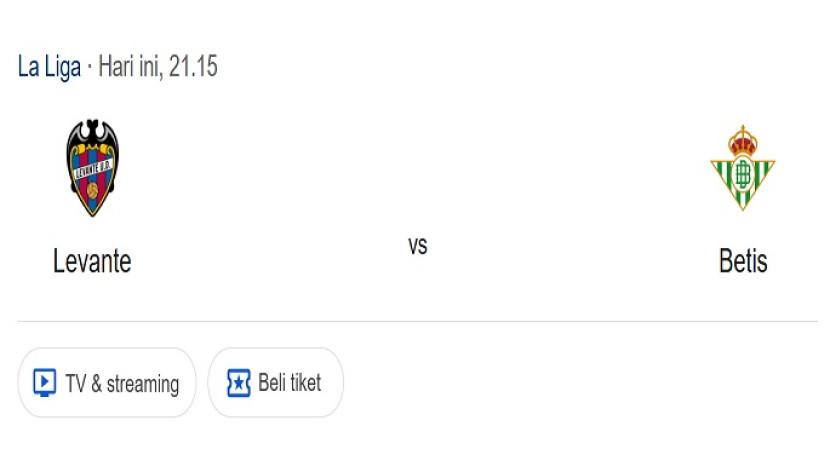Click the 'vs' match indicator
This screenshot has width=830, height=466.
[x=418, y=245]
